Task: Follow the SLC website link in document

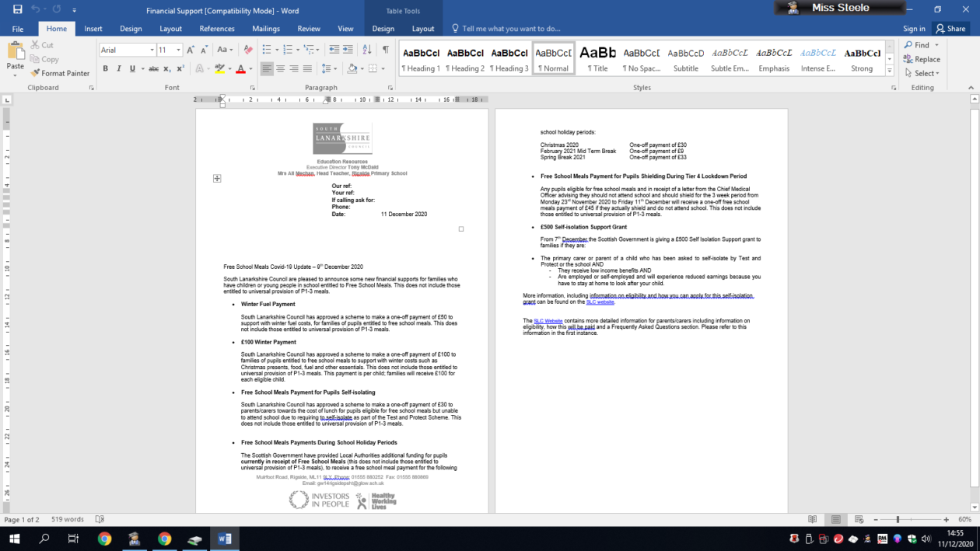Action: click(x=600, y=302)
